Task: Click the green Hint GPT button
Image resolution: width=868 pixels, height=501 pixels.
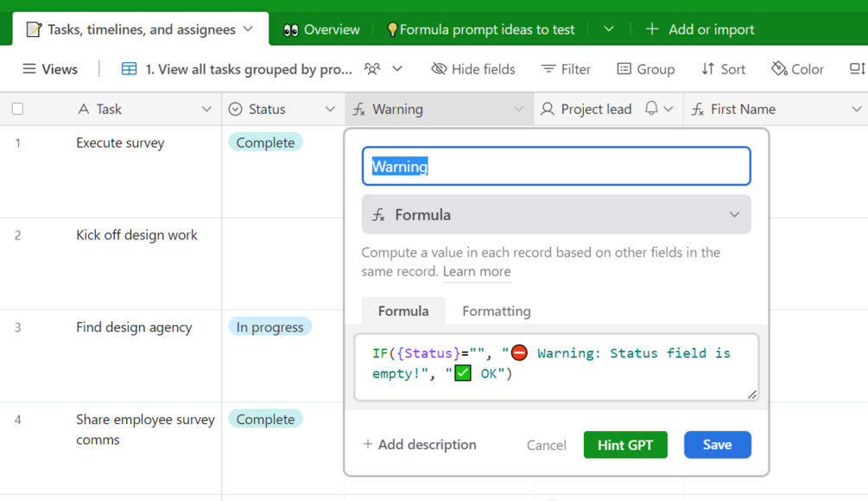Action: click(x=625, y=445)
